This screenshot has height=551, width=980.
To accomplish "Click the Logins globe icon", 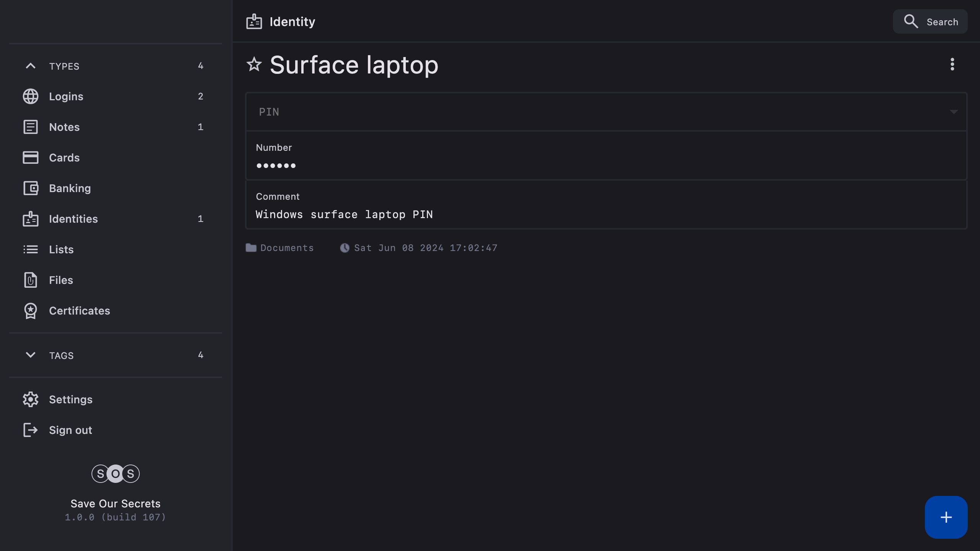I will click(31, 96).
